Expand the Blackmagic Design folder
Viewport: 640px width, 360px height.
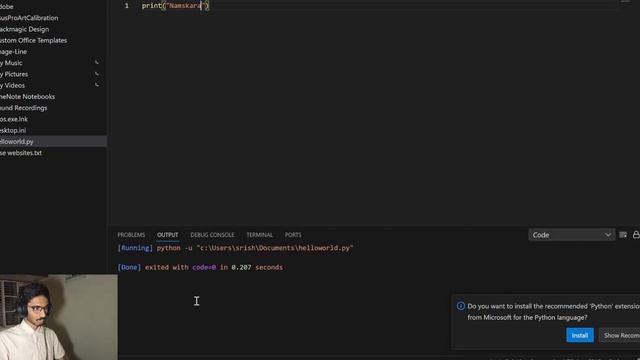(53, 29)
